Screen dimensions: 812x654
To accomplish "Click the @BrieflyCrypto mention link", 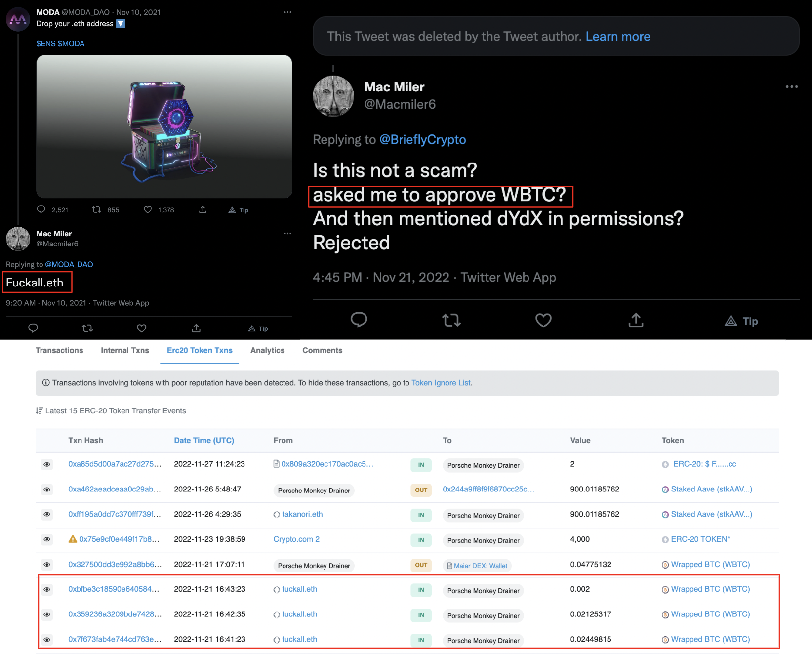I will point(423,140).
